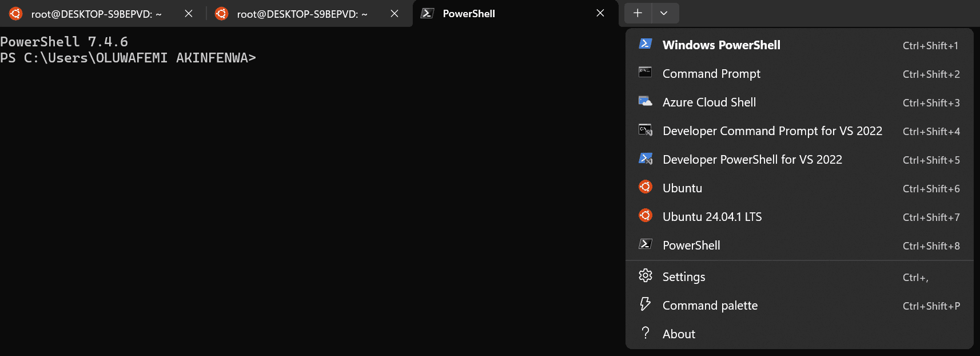This screenshot has height=356, width=980.
Task: Click the Windows PowerShell profile icon
Action: 645,44
